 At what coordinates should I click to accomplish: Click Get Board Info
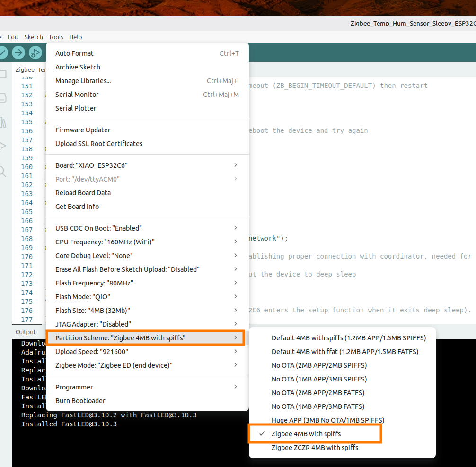[x=77, y=207]
